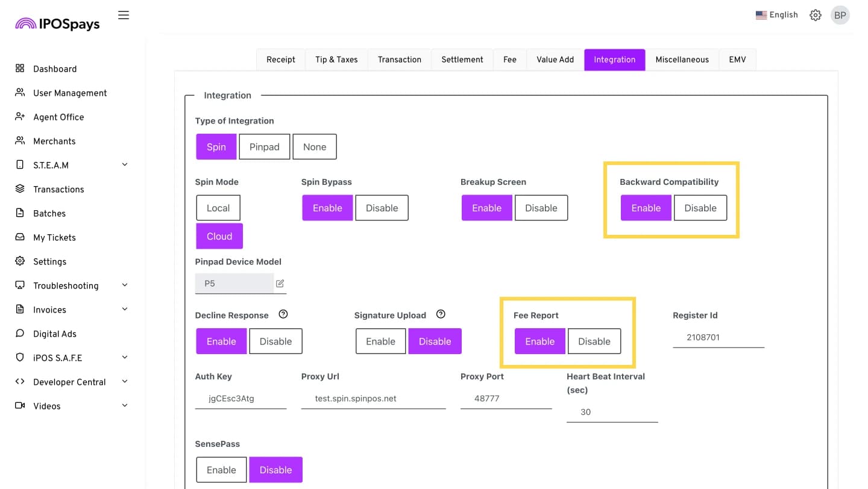Switch to the Settlement tab

coord(462,60)
